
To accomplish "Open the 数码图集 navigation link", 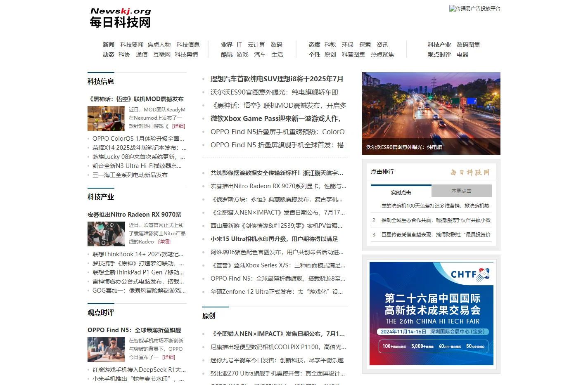I will [468, 45].
